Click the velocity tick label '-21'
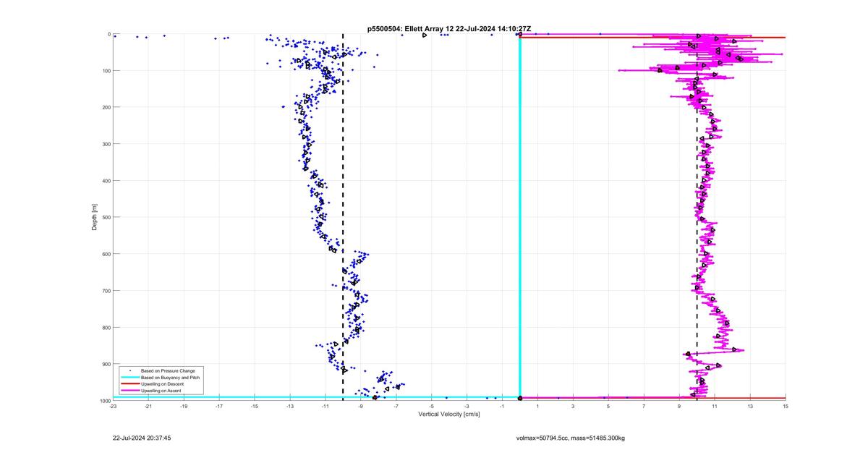The height and width of the screenshot is (450, 868). 148,407
